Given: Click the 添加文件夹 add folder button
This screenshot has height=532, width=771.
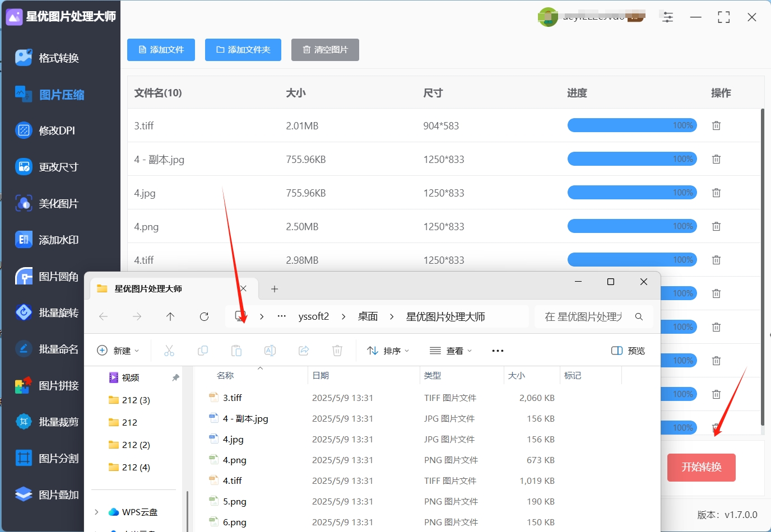Looking at the screenshot, I should pyautogui.click(x=243, y=50).
